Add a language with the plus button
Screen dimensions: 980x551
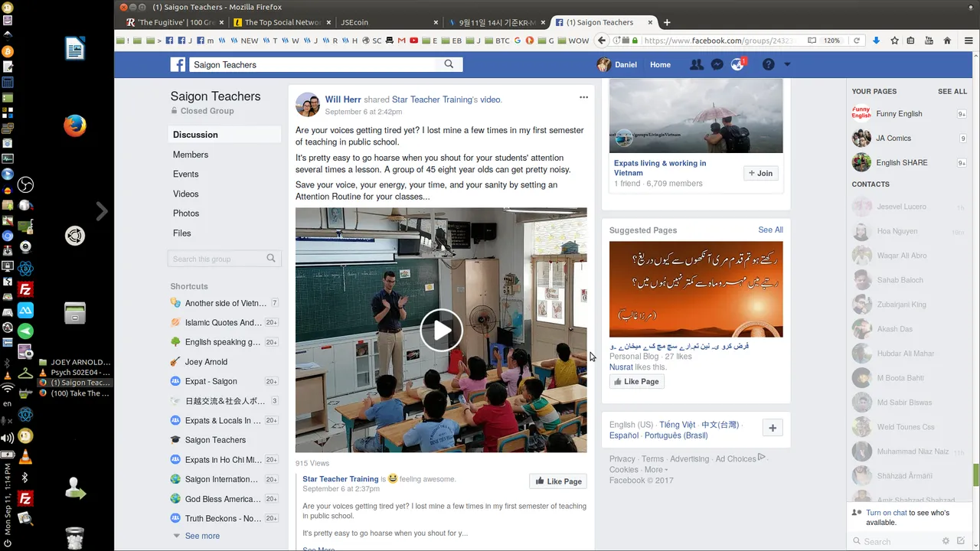773,429
